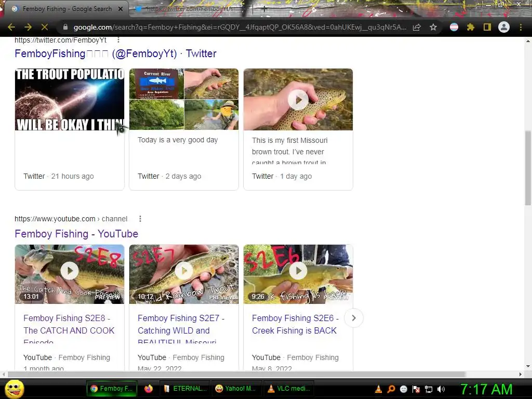This screenshot has width=532, height=399.
Task: Show more YouTube videos with next arrow
Action: (353, 318)
